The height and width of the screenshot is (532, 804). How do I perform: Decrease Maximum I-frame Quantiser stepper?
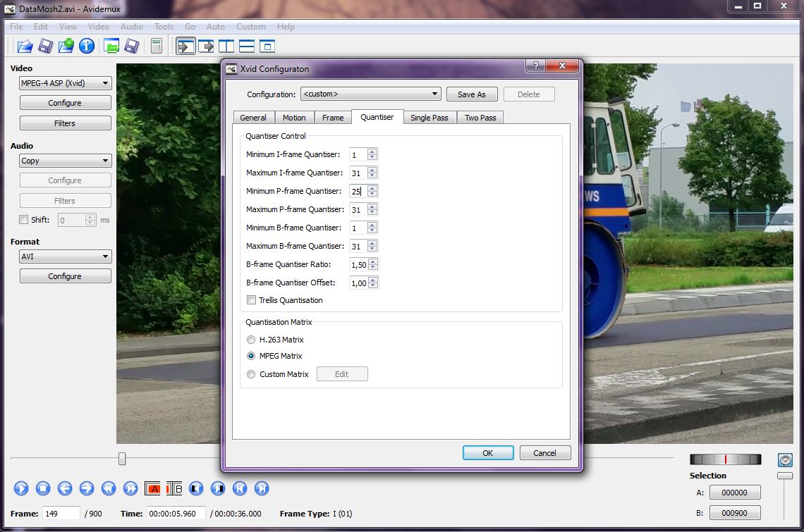pyautogui.click(x=373, y=175)
